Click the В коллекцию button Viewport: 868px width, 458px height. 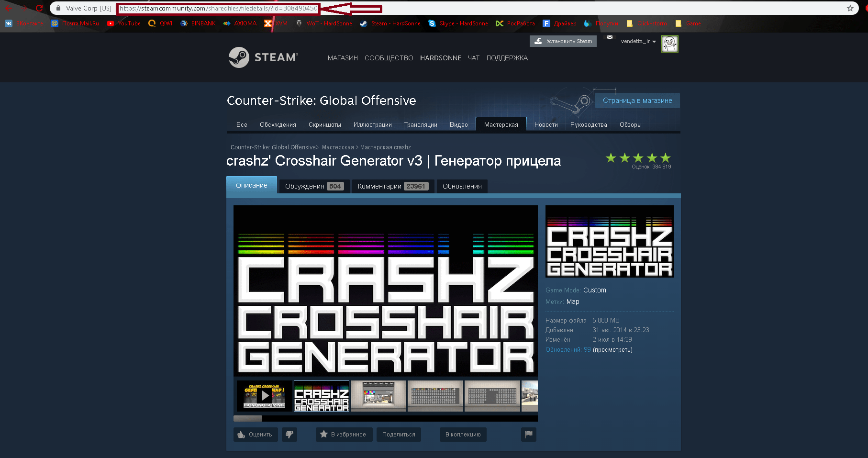[463, 434]
